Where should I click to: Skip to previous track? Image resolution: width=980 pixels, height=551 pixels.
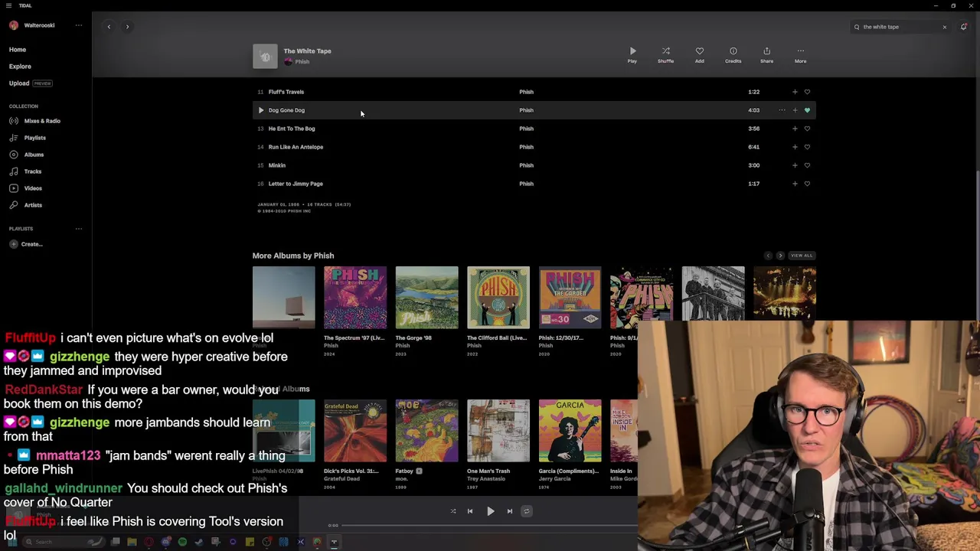470,511
